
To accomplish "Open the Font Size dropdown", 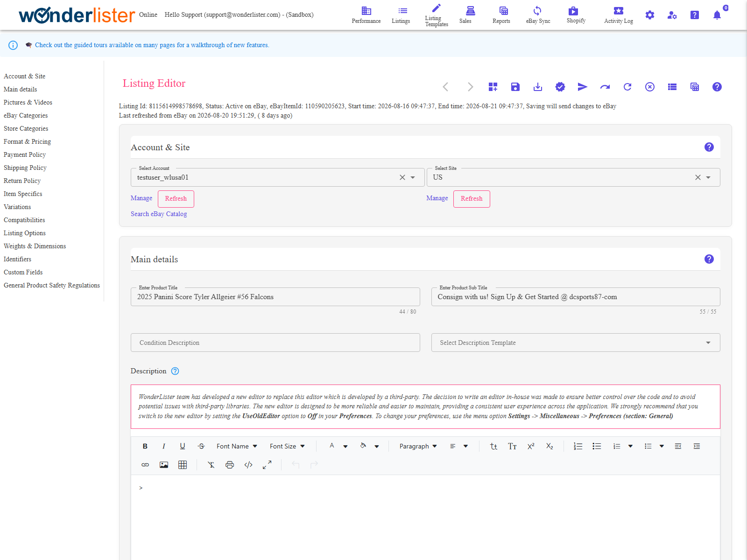I will tap(287, 446).
